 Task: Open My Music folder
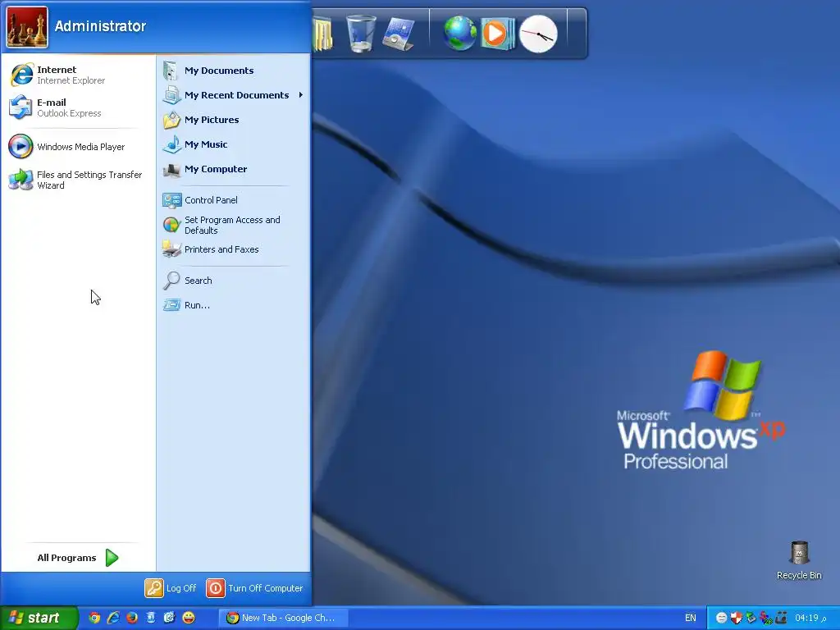point(232,144)
